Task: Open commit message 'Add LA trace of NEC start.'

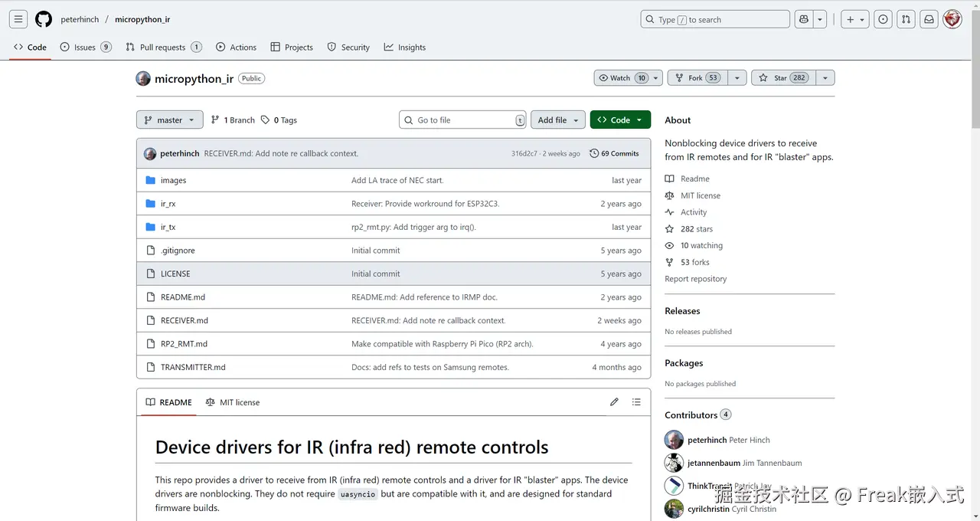Action: click(397, 180)
